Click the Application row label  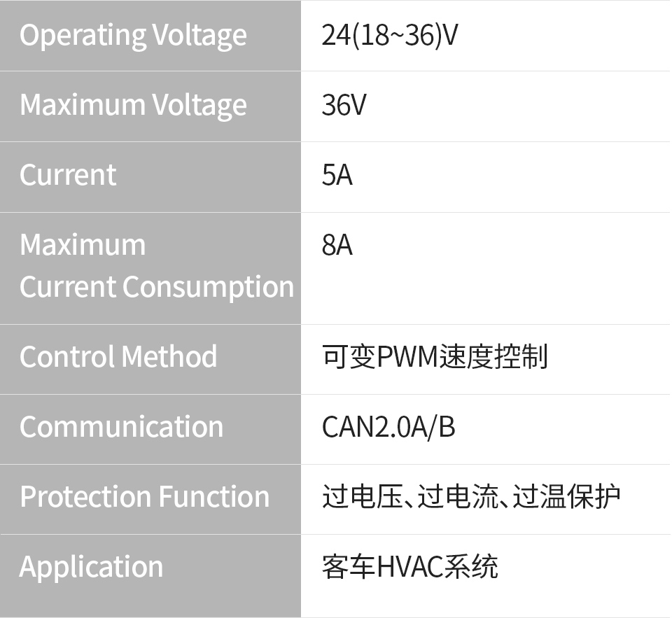(91, 567)
